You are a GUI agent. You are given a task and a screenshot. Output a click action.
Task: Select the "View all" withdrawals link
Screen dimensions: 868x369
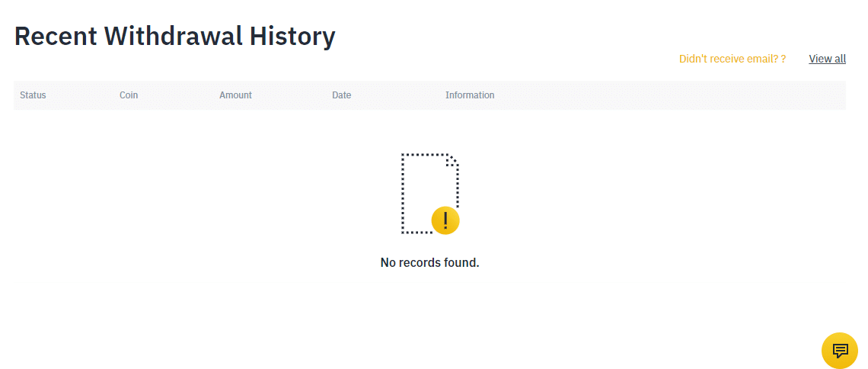click(827, 59)
